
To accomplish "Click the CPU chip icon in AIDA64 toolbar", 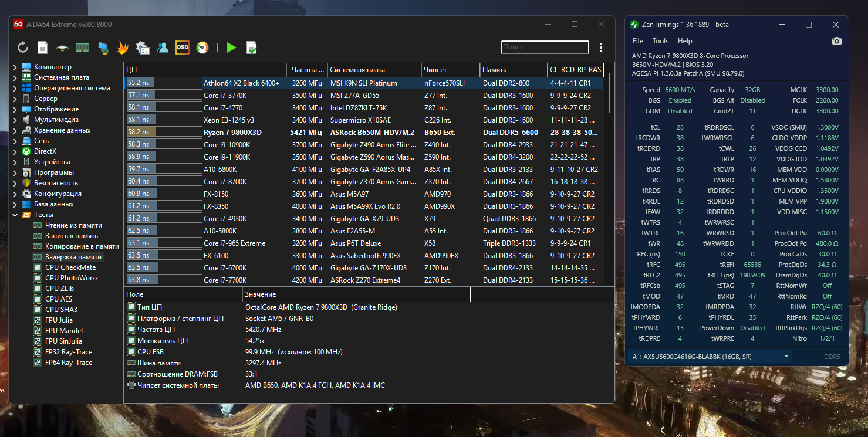I will point(62,48).
